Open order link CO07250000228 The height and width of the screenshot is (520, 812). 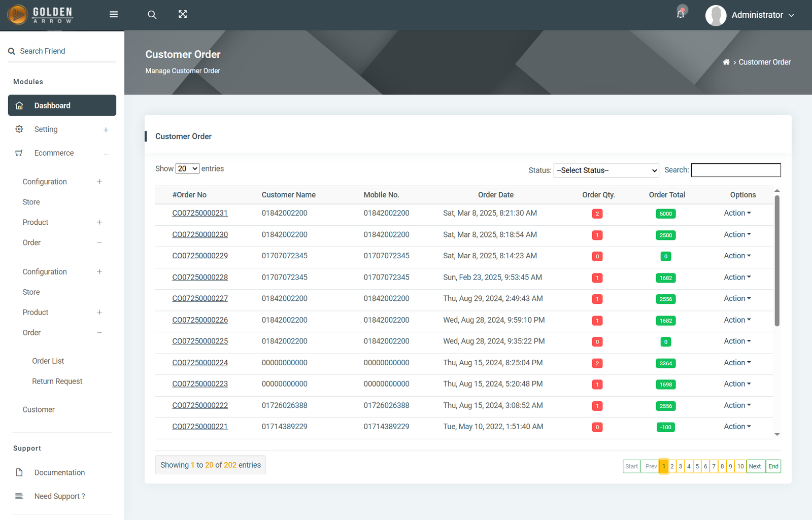(200, 278)
